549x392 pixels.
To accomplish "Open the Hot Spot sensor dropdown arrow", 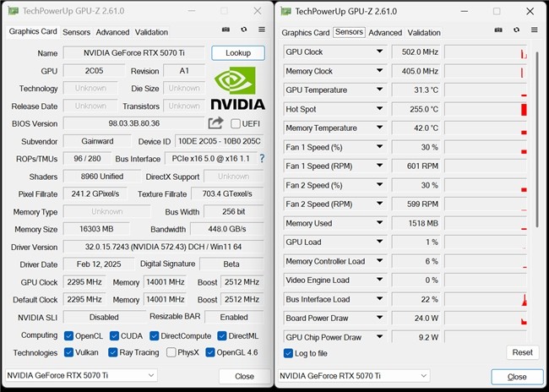I will 379,109.
